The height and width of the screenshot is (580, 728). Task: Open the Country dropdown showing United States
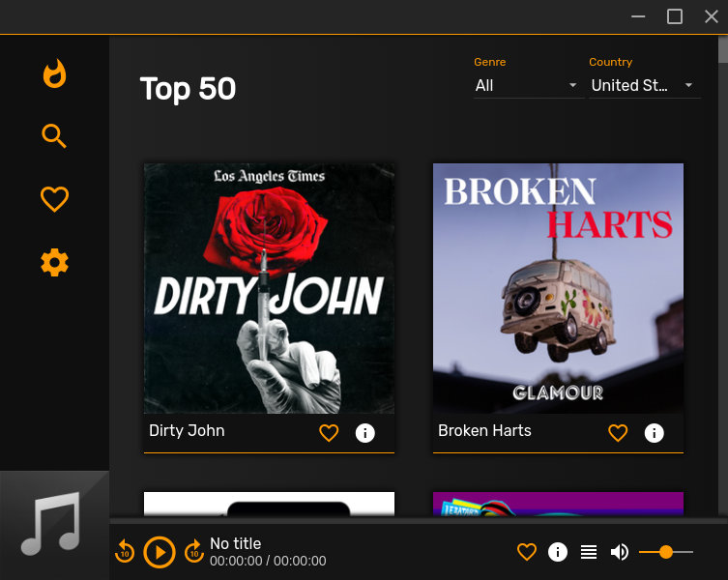(x=643, y=85)
